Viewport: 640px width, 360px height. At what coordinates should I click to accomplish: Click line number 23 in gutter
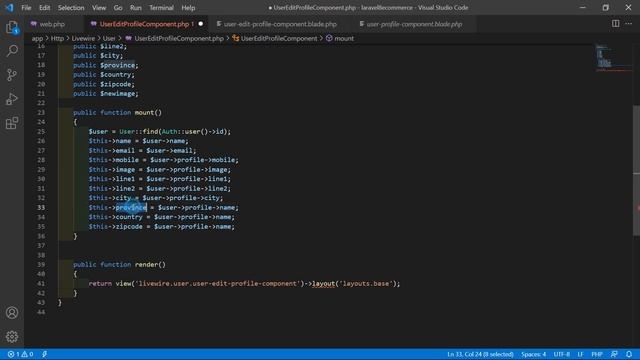click(x=41, y=113)
